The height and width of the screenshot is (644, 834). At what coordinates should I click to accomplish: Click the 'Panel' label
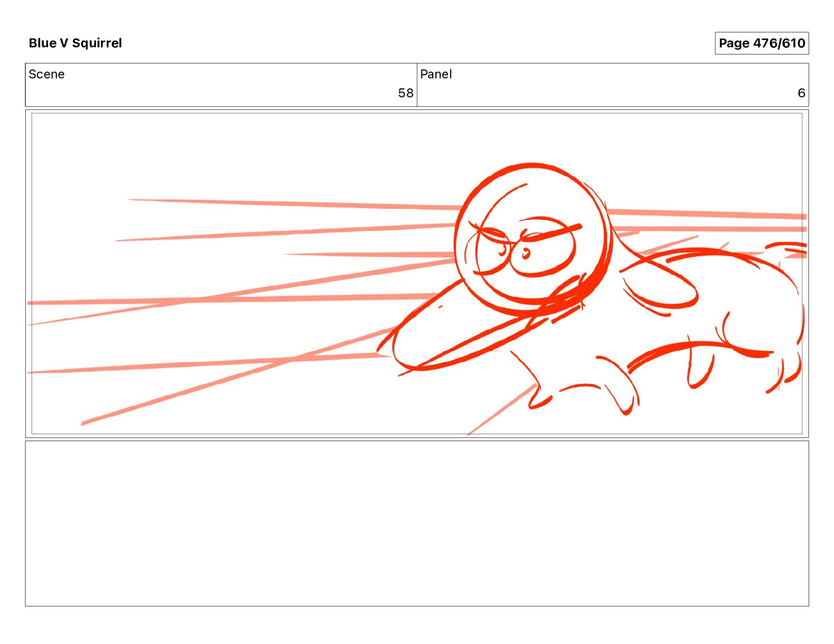pyautogui.click(x=436, y=74)
